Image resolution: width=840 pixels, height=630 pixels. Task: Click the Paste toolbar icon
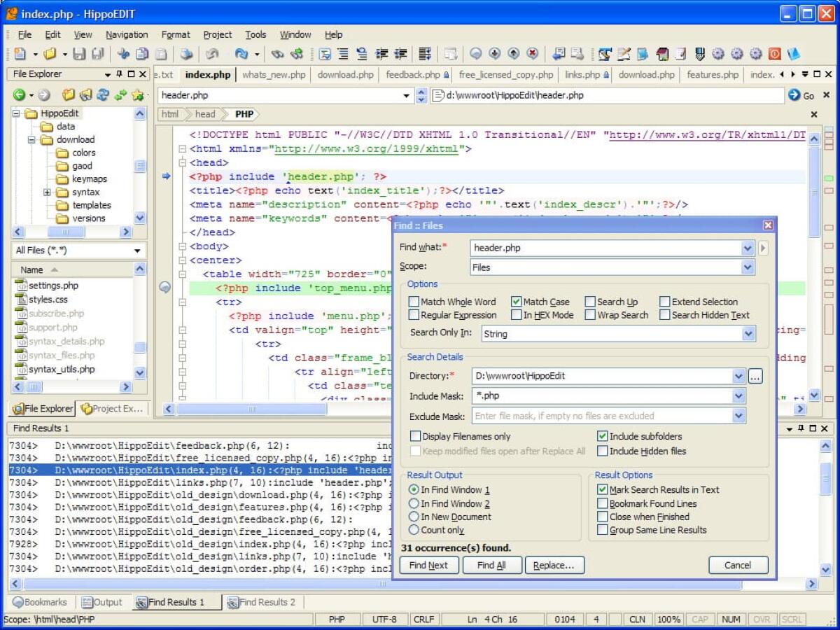point(161,53)
